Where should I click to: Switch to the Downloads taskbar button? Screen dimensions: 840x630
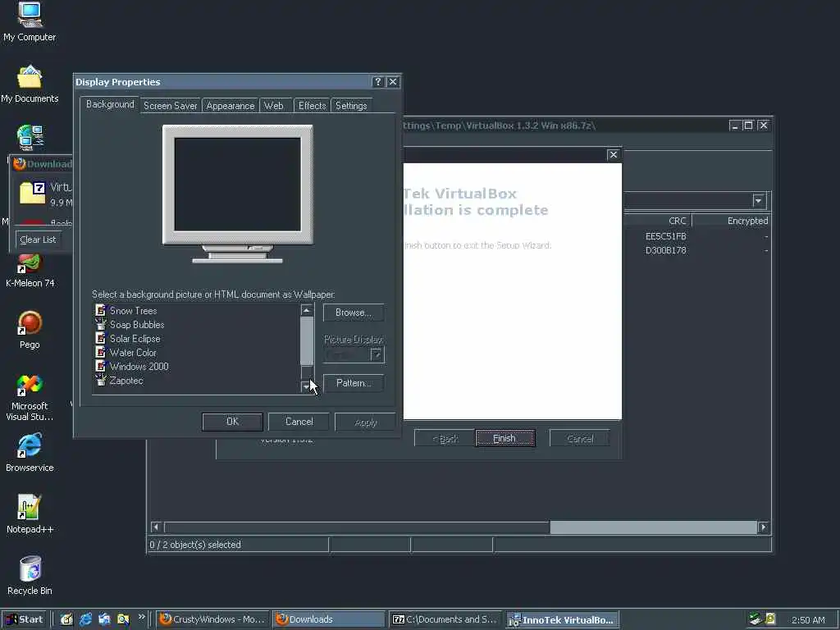coord(329,619)
